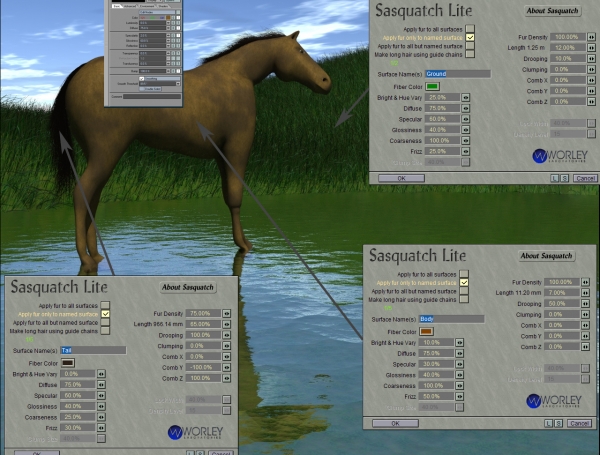Click Tail Diffuse 75.0% value field
600x455 pixels.
78,385
